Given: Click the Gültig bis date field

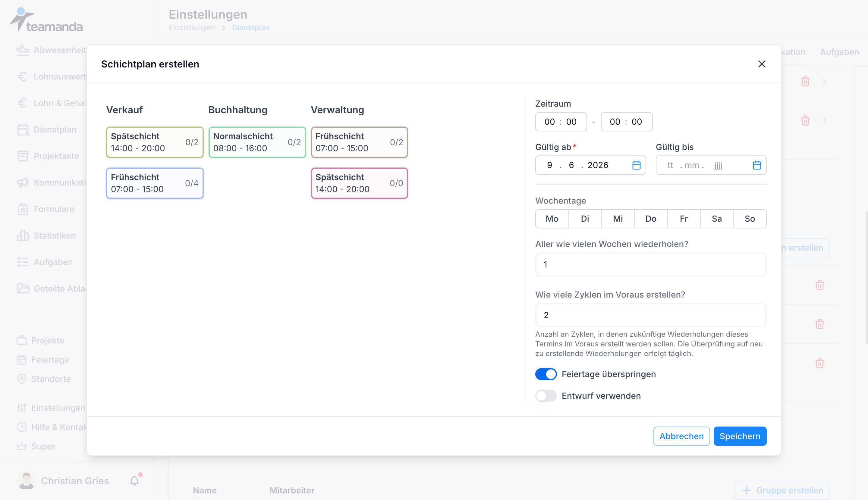Looking at the screenshot, I should pyautogui.click(x=711, y=165).
